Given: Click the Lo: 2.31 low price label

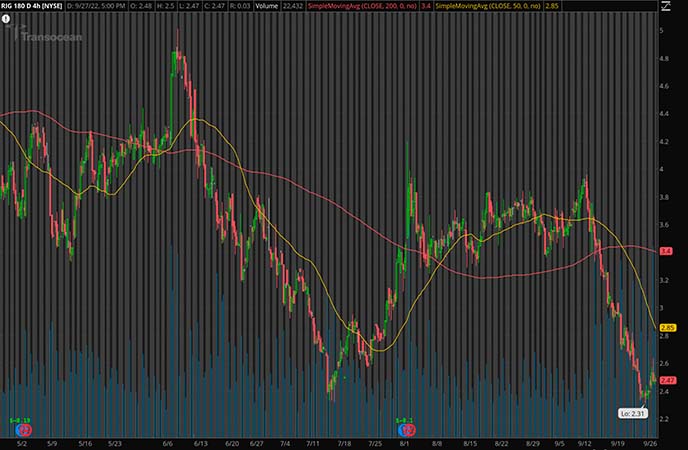Looking at the screenshot, I should click(x=634, y=412).
